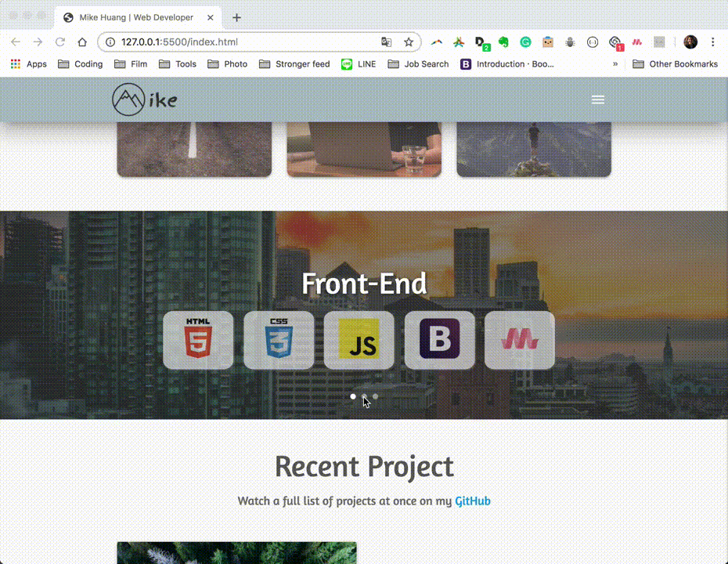Bookmark this page with star icon
Viewport: 728px width, 564px height.
tap(409, 42)
